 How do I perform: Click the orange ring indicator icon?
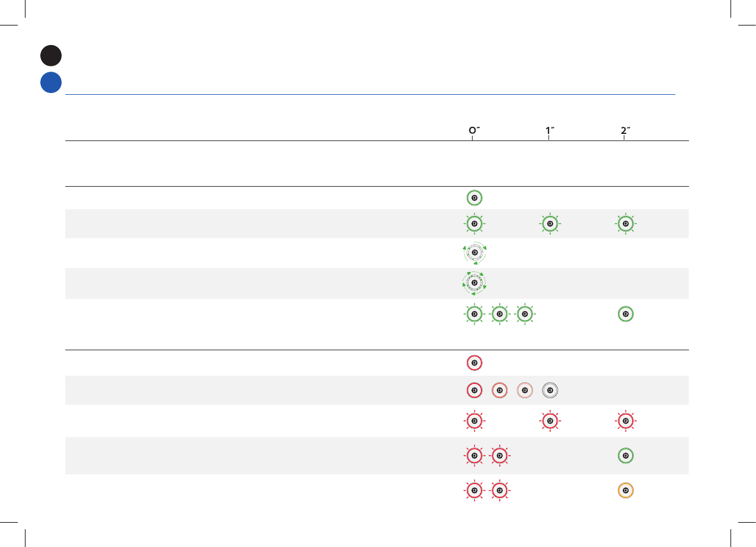point(625,491)
